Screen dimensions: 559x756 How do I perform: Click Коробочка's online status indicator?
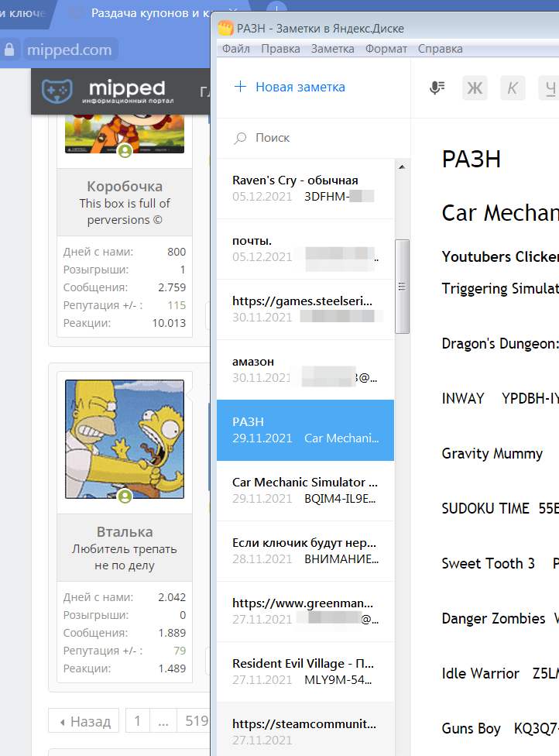pos(125,151)
